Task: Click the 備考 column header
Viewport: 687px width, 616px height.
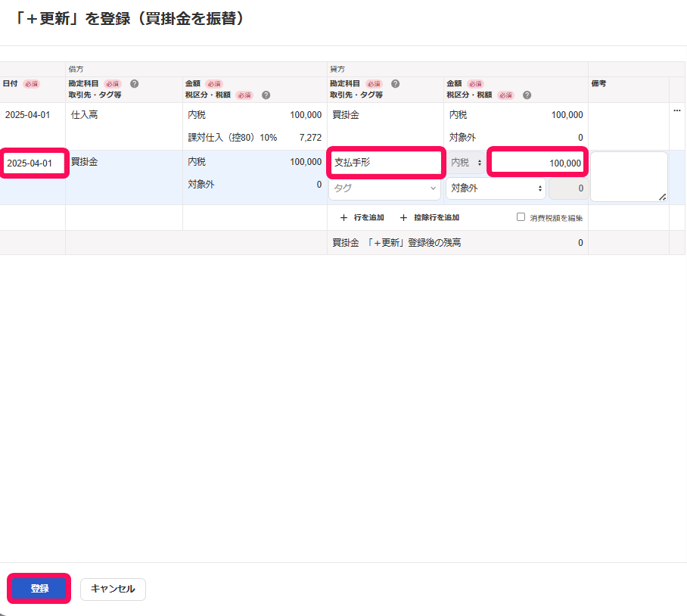Action: [598, 83]
